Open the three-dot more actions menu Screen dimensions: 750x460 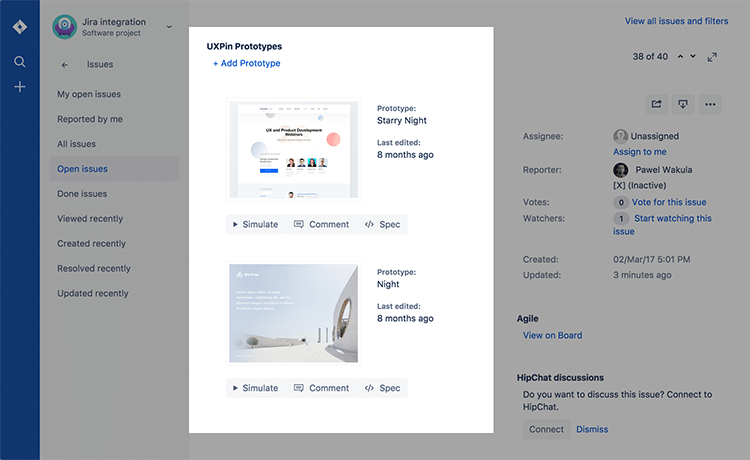710,104
